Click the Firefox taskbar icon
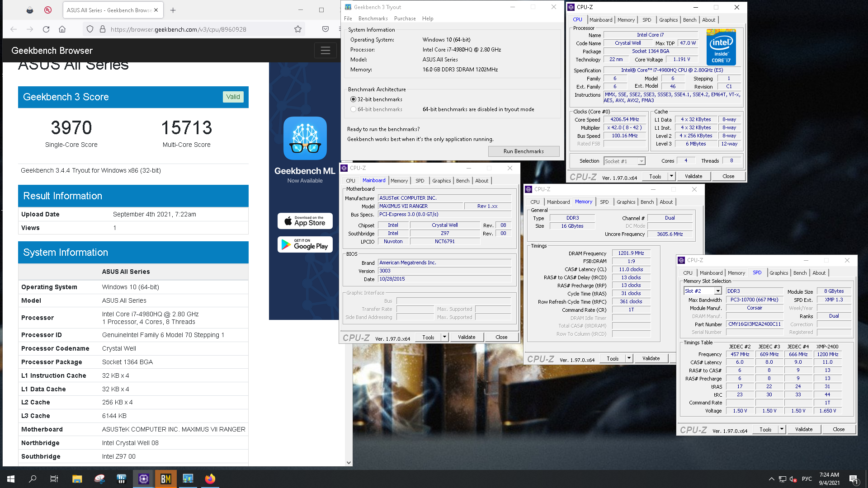The image size is (868, 488). (210, 479)
